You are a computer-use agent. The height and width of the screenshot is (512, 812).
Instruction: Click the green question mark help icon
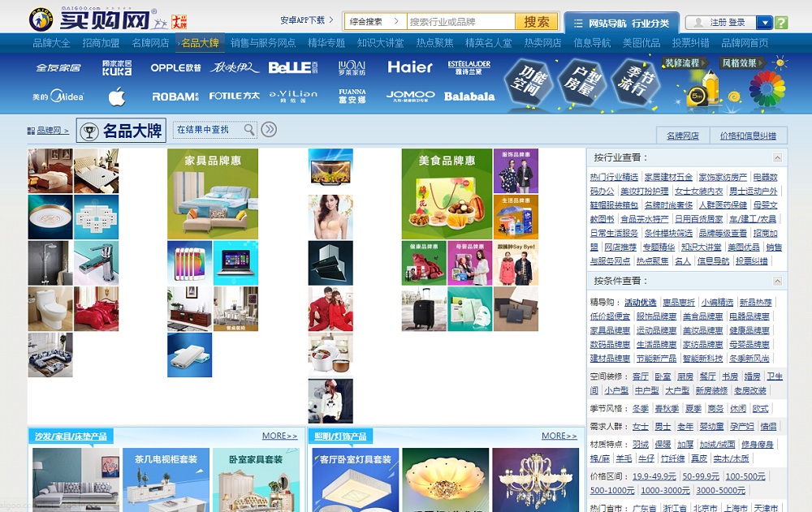781,22
